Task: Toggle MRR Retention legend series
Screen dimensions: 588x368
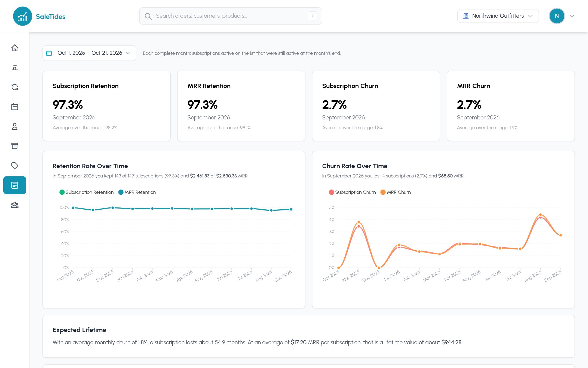Action: [137, 192]
